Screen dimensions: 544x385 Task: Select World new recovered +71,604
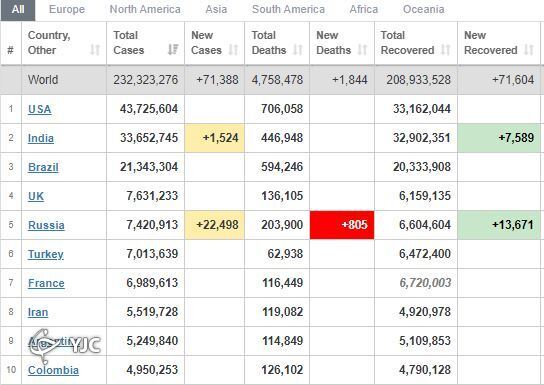(x=513, y=80)
